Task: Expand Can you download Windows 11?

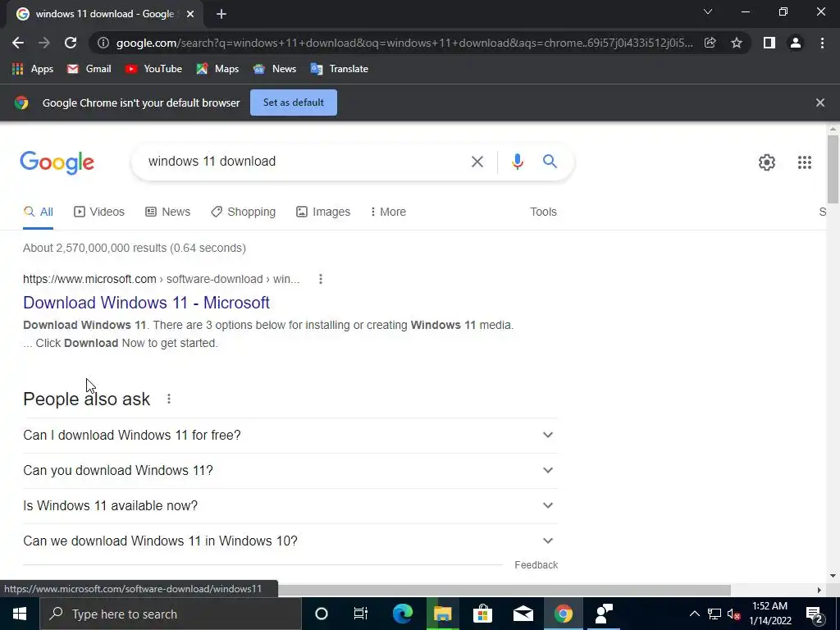Action: 290,470
